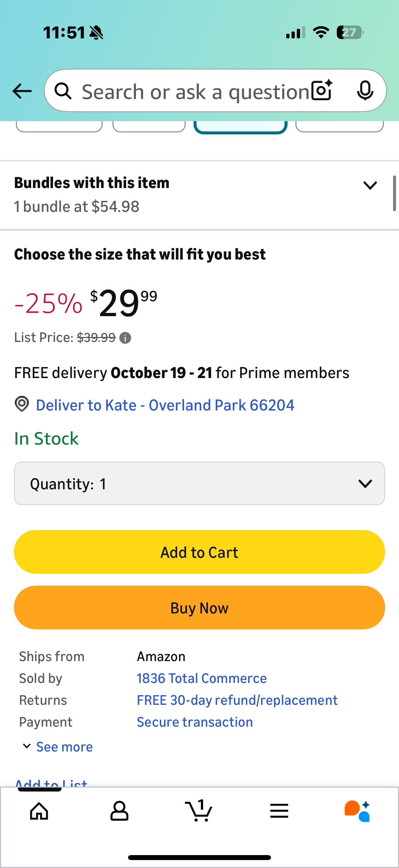Open FREE 30-day refund/replacement link
This screenshot has height=868, width=399.
237,700
